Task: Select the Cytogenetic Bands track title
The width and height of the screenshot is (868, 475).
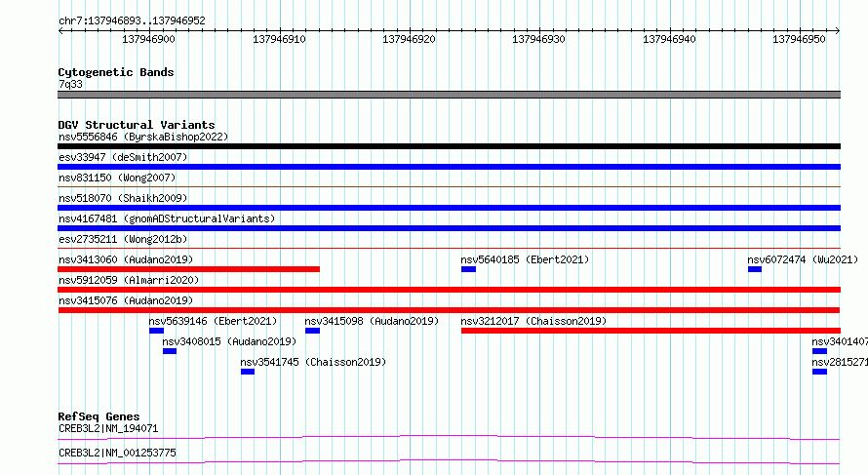Action: click(x=116, y=72)
